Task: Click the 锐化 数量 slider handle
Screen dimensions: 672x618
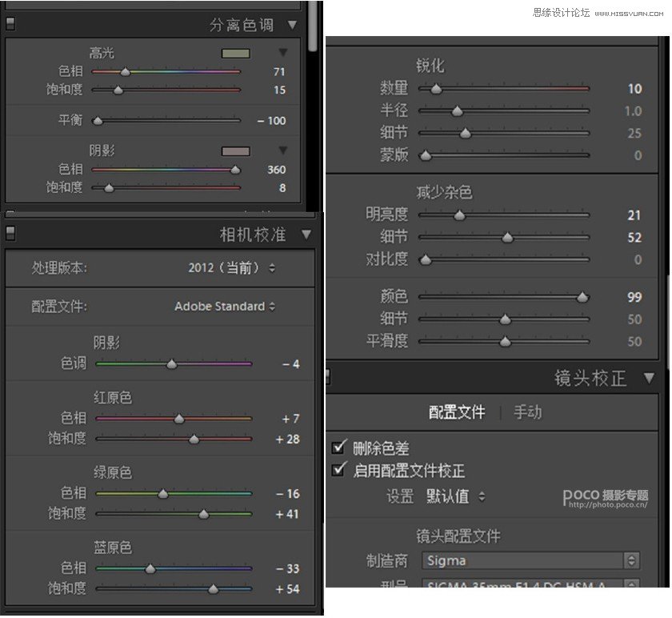Action: click(436, 89)
